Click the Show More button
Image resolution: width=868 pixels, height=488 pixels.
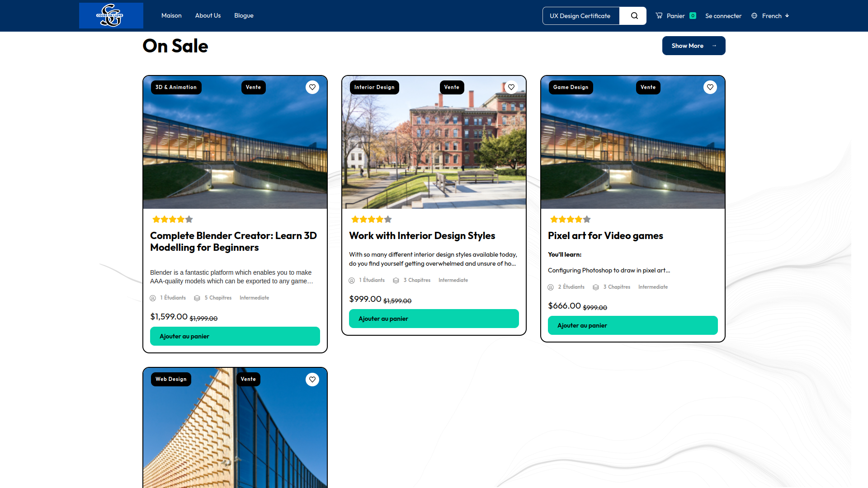pos(693,46)
